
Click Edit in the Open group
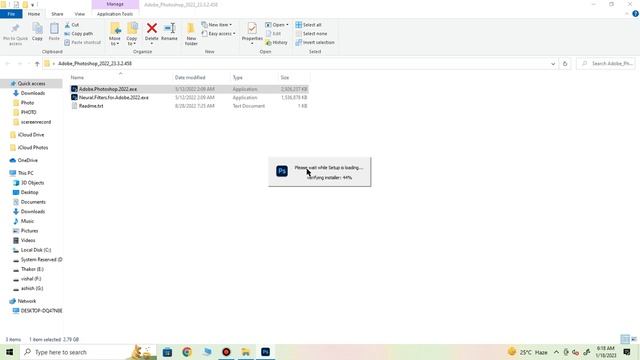click(x=273, y=33)
